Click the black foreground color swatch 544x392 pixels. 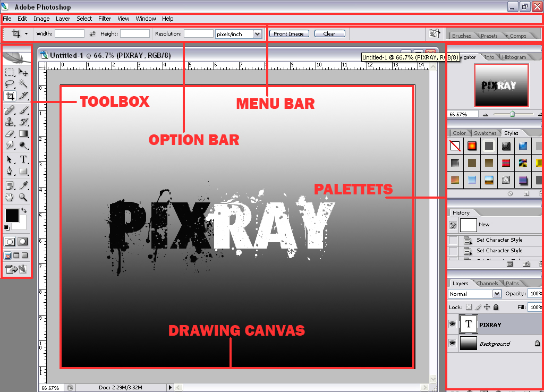point(12,216)
